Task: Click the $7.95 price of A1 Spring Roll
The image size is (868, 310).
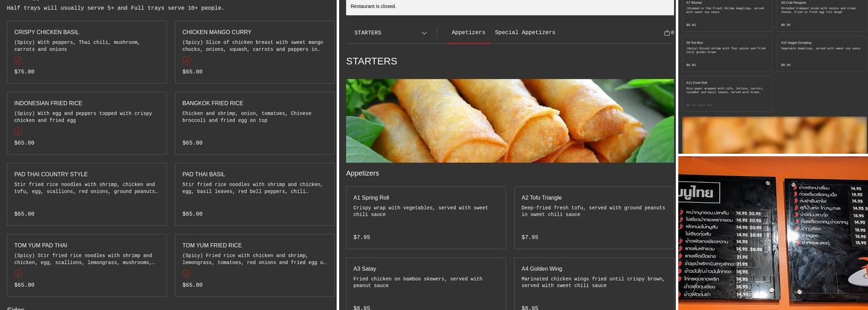Action: click(x=362, y=237)
